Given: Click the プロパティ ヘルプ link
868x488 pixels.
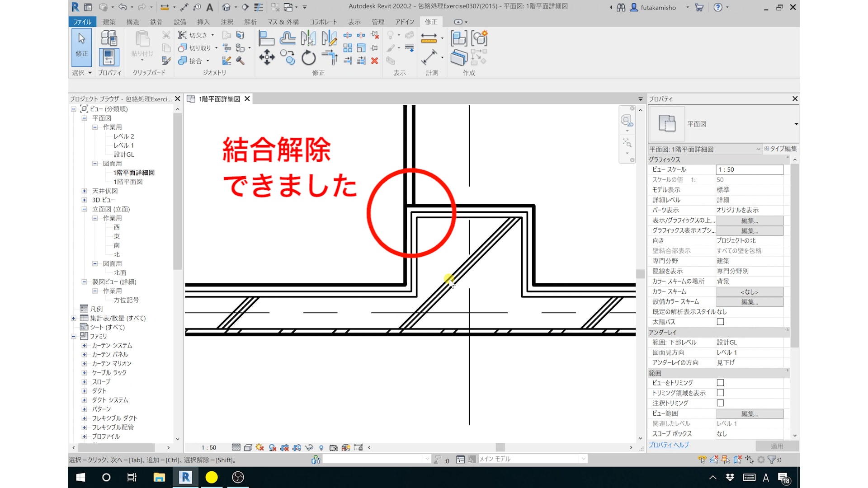Looking at the screenshot, I should (669, 445).
